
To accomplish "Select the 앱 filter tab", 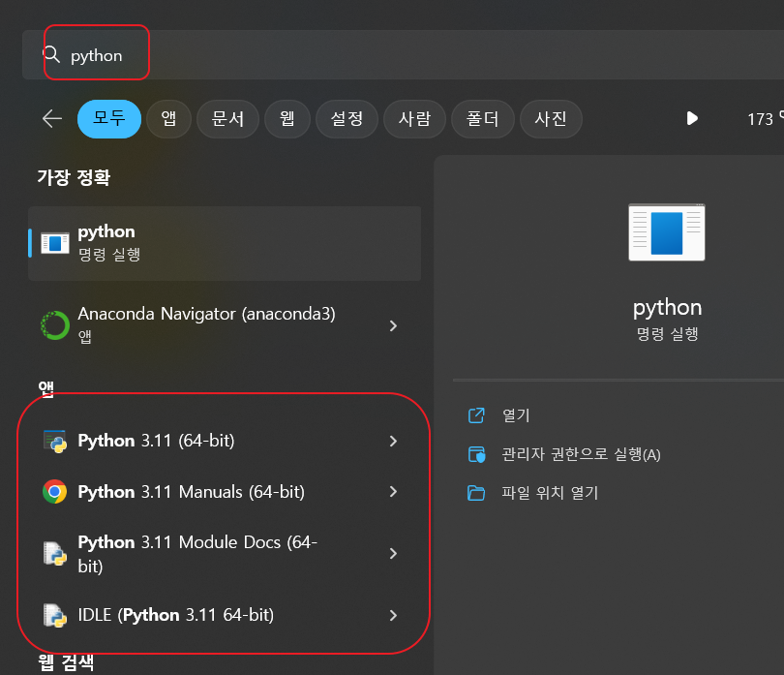I will pyautogui.click(x=168, y=118).
